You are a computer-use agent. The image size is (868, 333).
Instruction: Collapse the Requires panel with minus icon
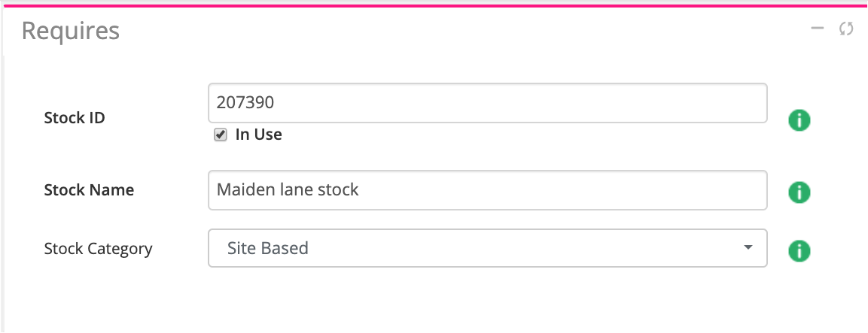817,29
